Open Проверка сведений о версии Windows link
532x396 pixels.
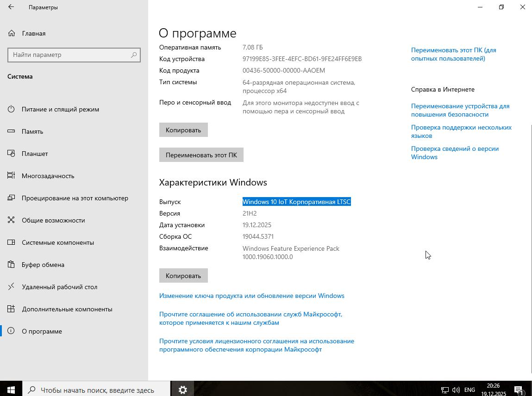click(x=455, y=153)
